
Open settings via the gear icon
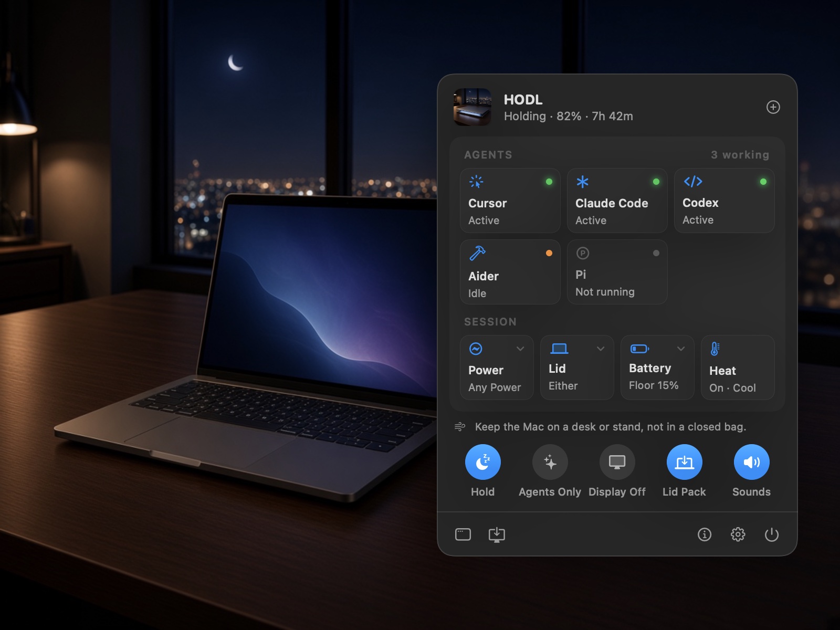click(x=738, y=534)
